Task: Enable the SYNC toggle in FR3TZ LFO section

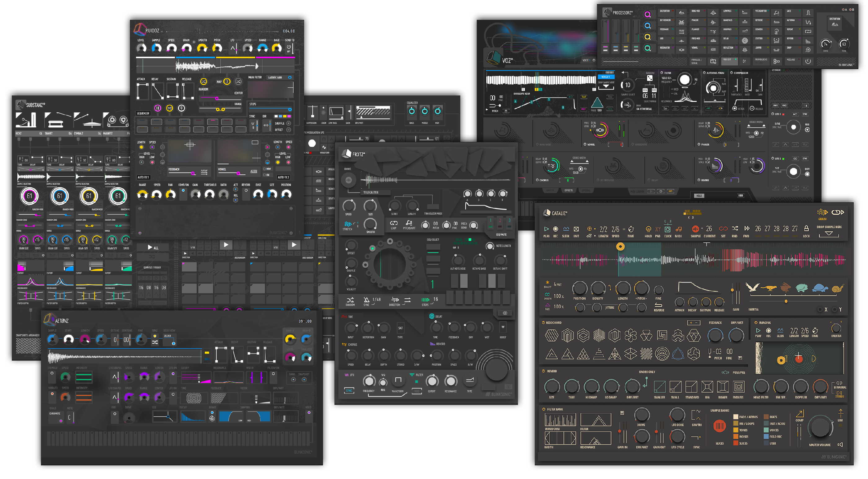Action: [349, 391]
